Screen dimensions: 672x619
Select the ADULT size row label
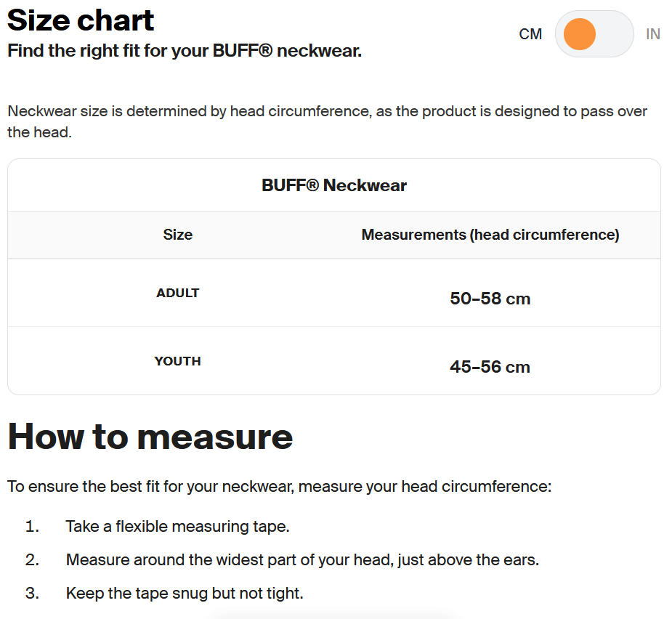coord(178,293)
